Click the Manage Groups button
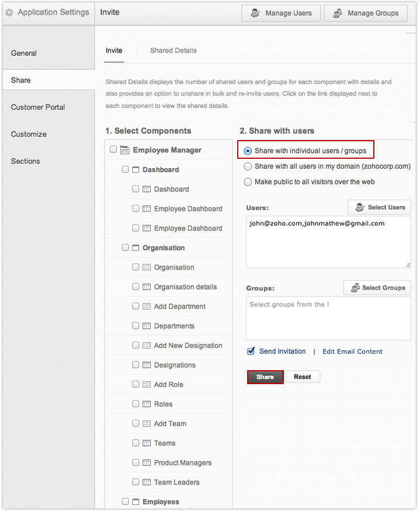Screen dimensions: 420x512 (x=366, y=13)
